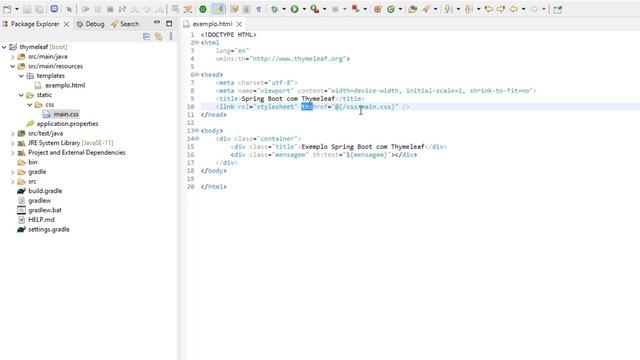
Task: Toggle the highlighted marker pen toolbar button
Action: [219, 9]
